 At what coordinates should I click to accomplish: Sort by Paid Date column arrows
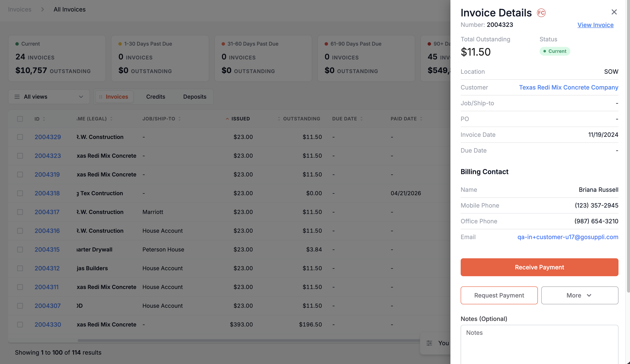421,119
